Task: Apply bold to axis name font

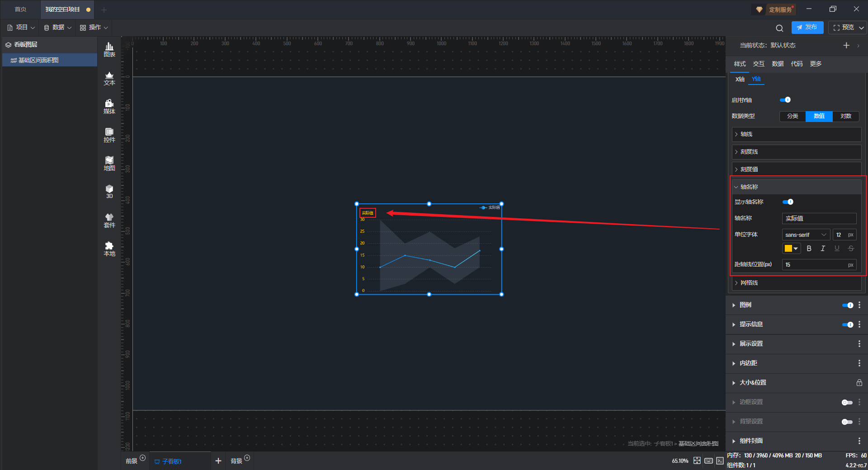Action: point(809,249)
